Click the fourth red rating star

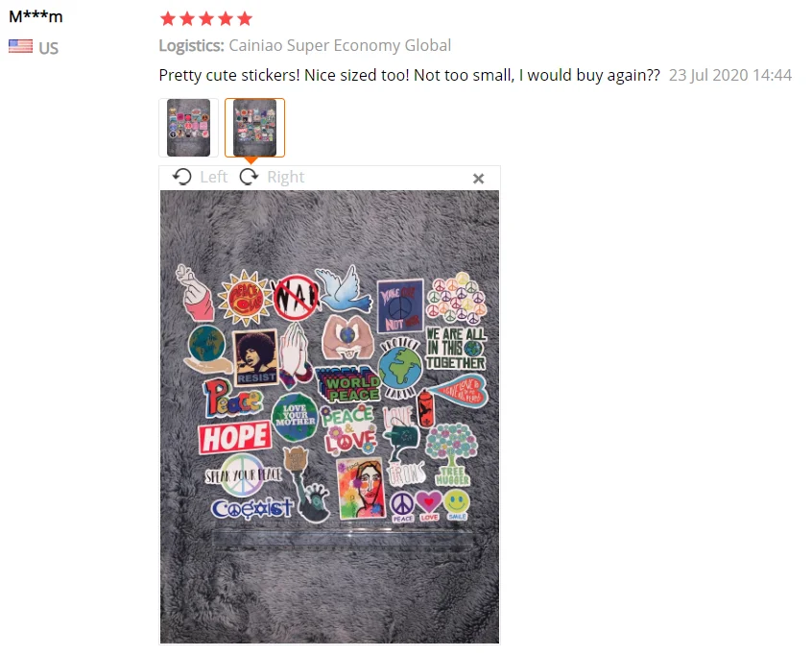(x=226, y=19)
